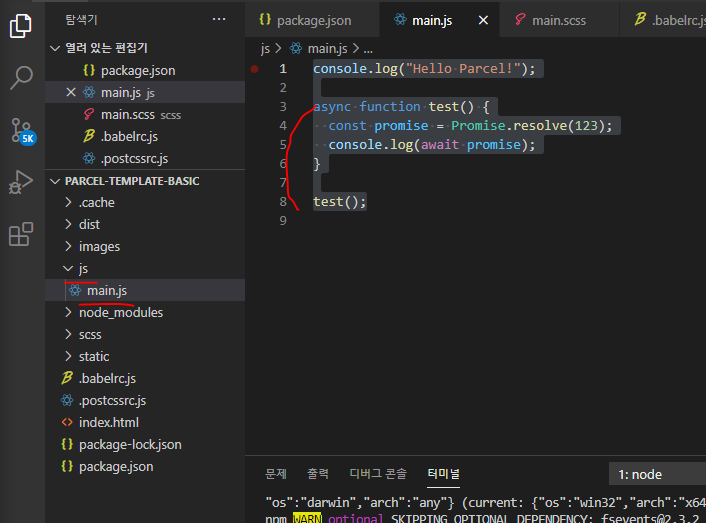Open package-lock.json in the project tree
The height and width of the screenshot is (523, 706).
[x=145, y=445]
